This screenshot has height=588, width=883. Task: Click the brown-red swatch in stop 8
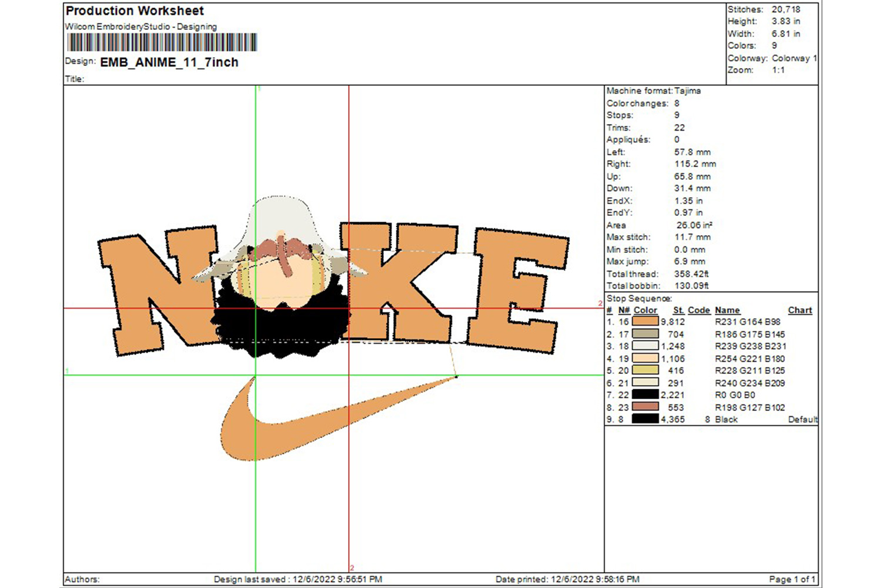click(x=645, y=407)
